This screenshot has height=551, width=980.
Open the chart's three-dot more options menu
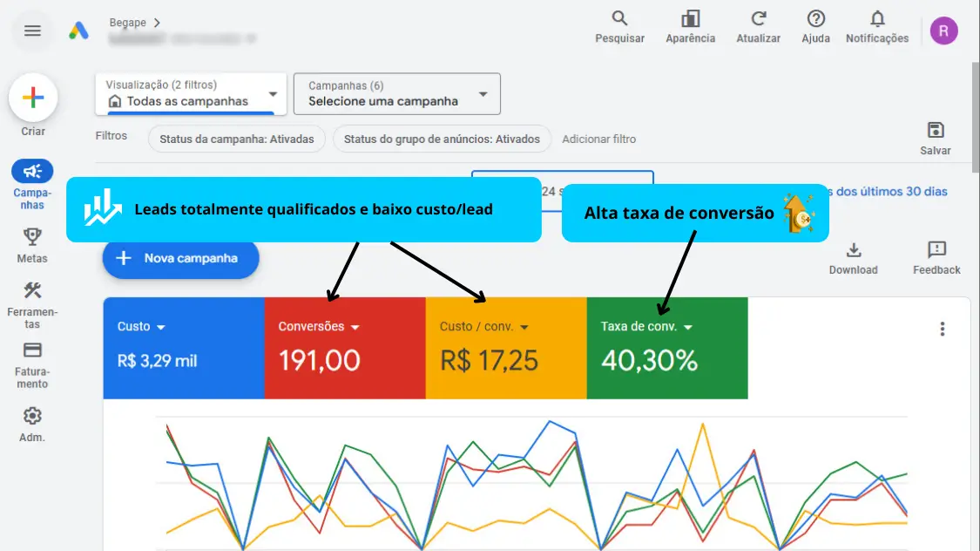(x=942, y=329)
